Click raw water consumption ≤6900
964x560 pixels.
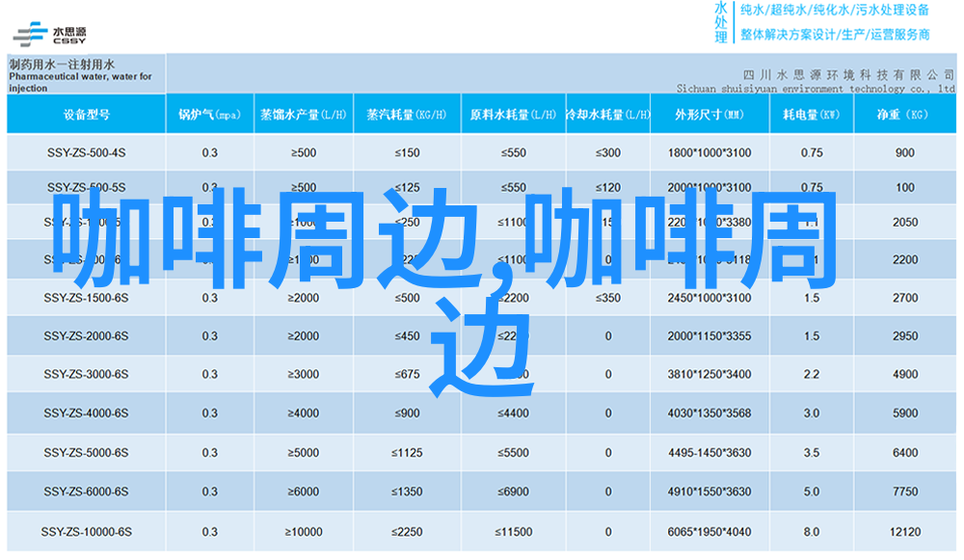514,492
